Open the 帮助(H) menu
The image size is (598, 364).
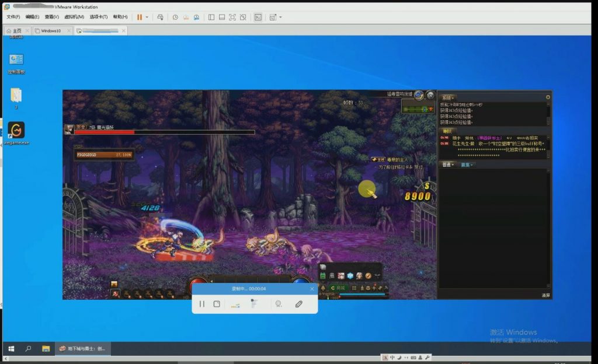coord(120,17)
